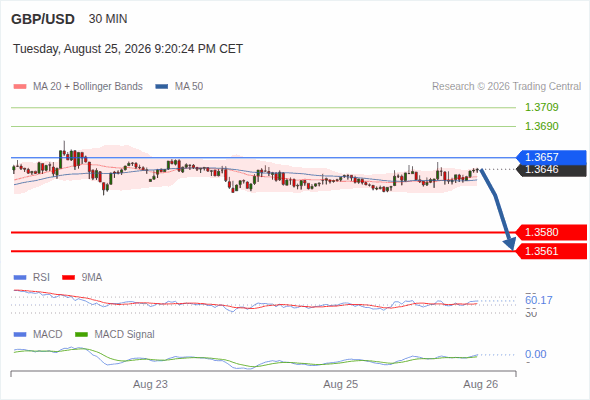This screenshot has width=590, height=400.
Task: Click the GBP/USD title
Action: tap(43, 19)
